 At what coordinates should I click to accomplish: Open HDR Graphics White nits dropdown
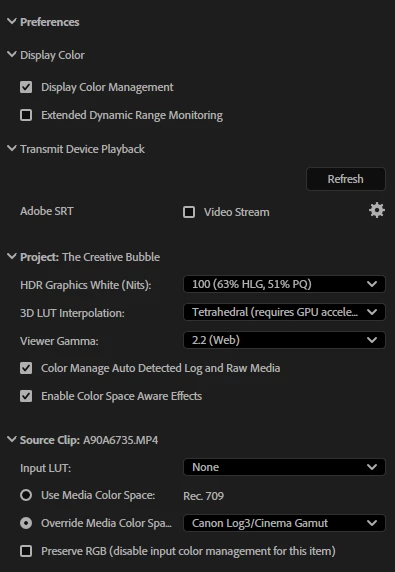click(284, 284)
